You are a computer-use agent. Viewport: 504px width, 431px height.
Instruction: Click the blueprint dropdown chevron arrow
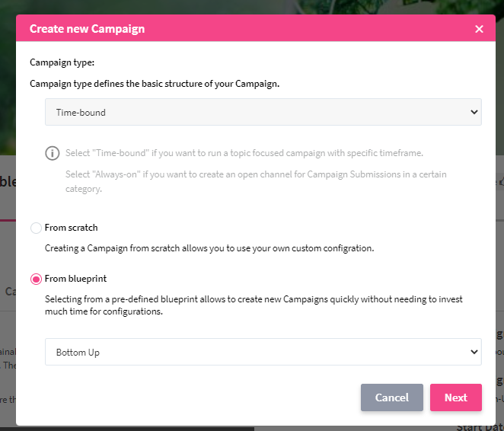click(474, 353)
